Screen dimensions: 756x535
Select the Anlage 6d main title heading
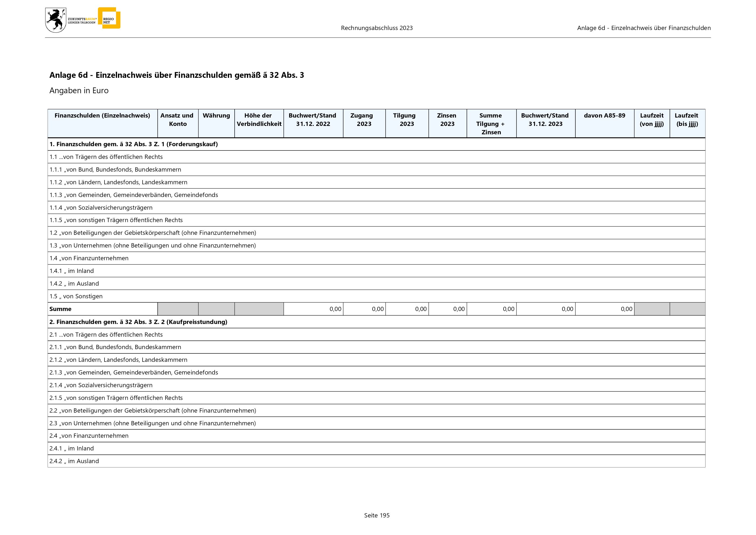pyautogui.click(x=177, y=75)
